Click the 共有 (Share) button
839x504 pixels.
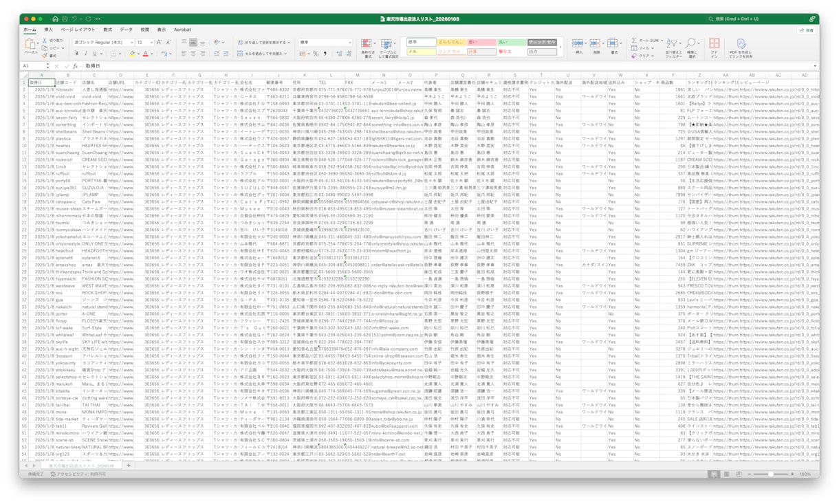(x=807, y=30)
